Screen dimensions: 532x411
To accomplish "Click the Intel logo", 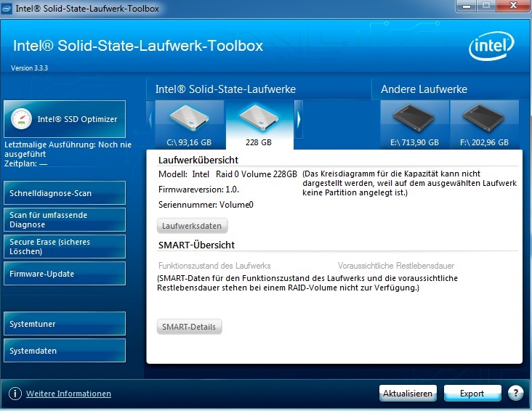I will point(491,46).
